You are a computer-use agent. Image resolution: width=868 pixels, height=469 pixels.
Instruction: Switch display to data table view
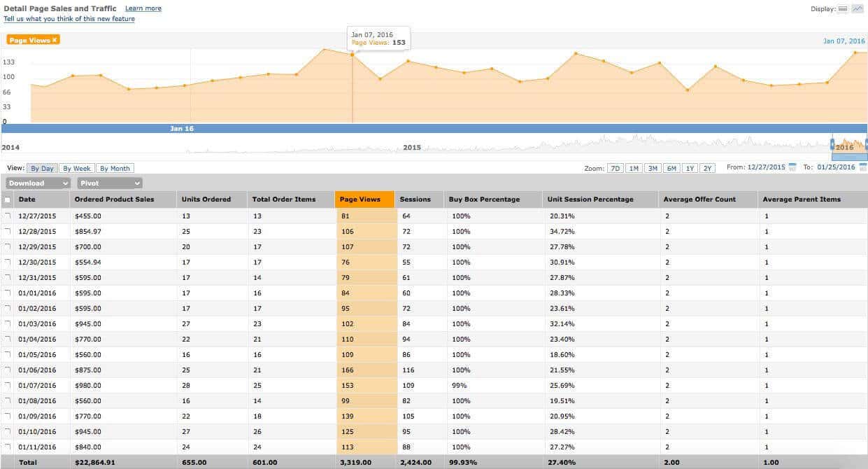[x=843, y=8]
